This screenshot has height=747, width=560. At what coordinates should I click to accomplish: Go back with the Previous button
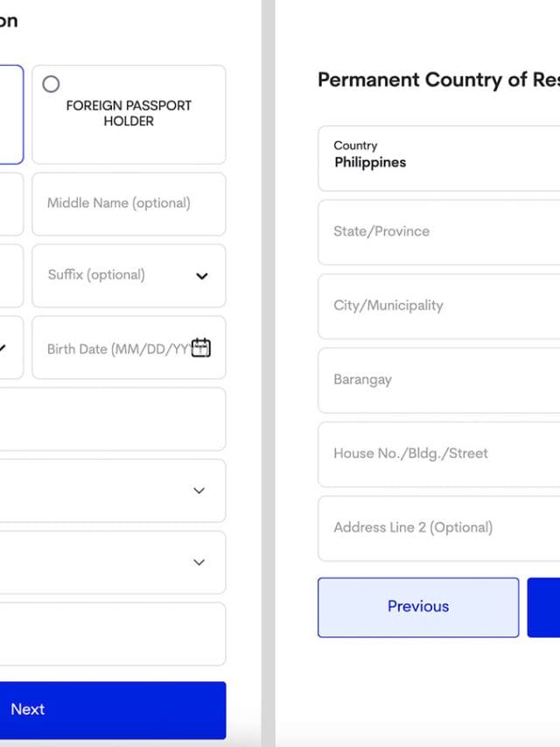tap(417, 607)
